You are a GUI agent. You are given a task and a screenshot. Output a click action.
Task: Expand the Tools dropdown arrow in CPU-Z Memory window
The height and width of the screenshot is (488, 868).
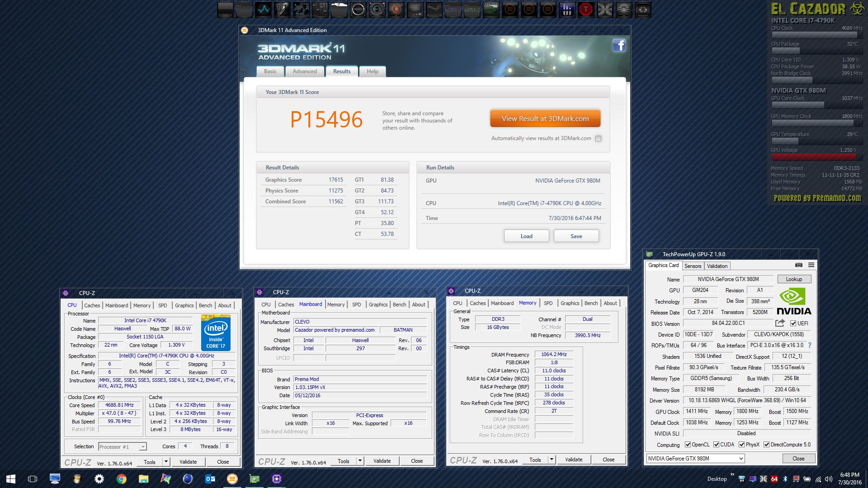(552, 460)
